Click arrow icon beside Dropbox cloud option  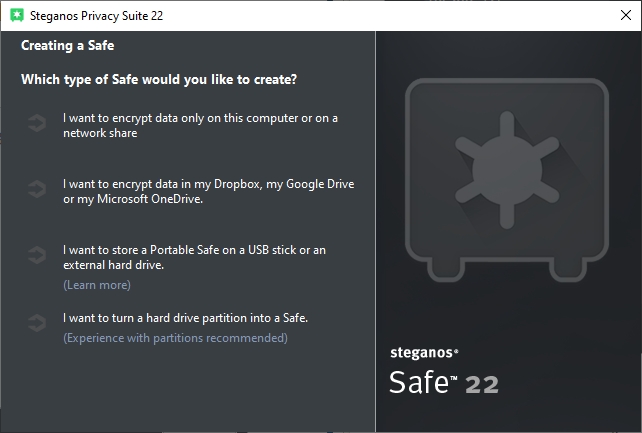click(x=37, y=190)
